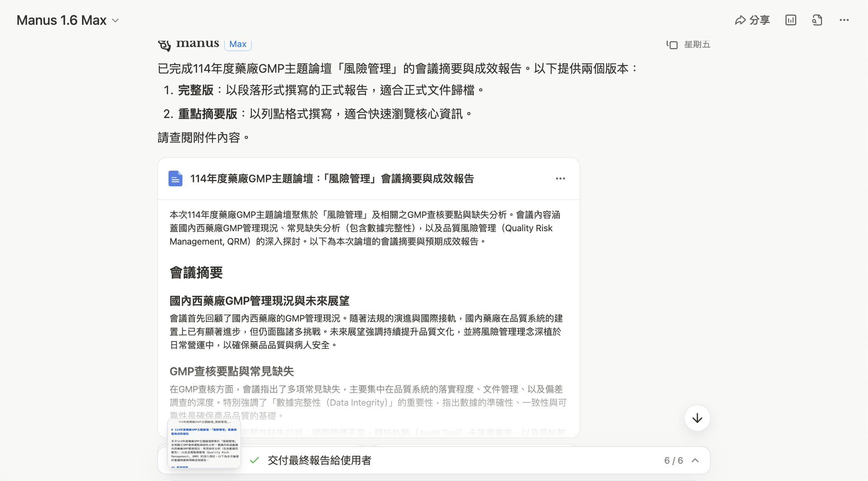The image size is (868, 481).
Task: Click the 分享 share label
Action: coord(759,20)
